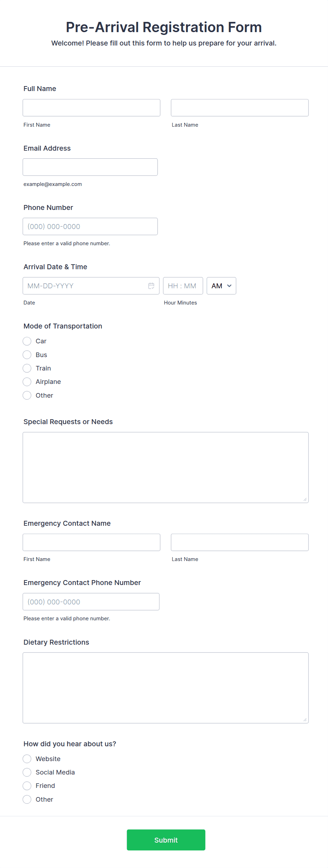Screen dimensions: 328x868
Task: Click the First Name field
Action: tap(91, 108)
